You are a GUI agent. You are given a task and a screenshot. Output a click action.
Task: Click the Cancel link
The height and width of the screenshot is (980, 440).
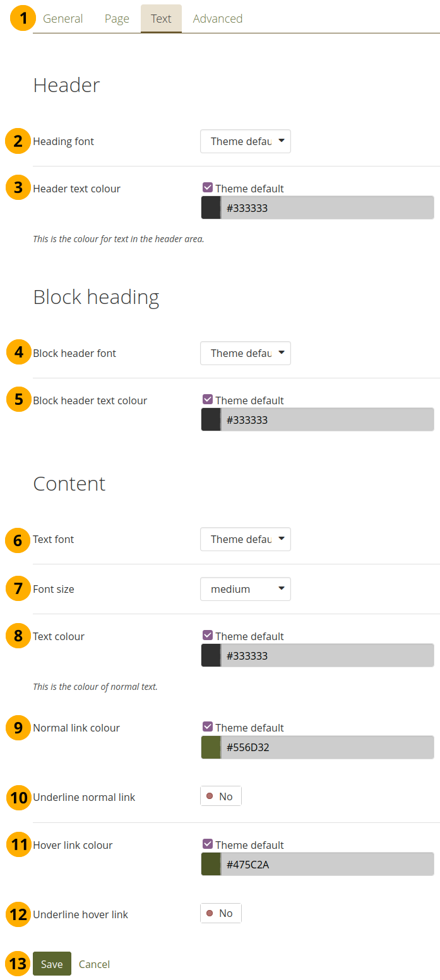pyautogui.click(x=94, y=964)
